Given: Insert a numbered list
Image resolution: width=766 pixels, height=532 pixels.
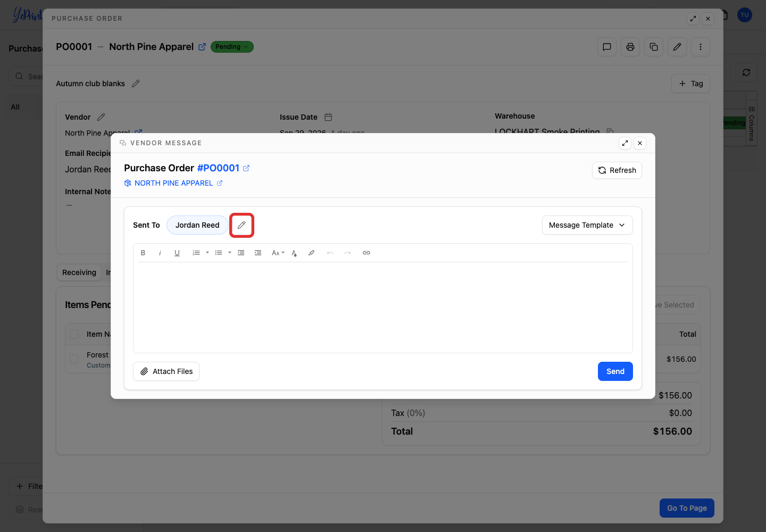Looking at the screenshot, I should [x=196, y=253].
